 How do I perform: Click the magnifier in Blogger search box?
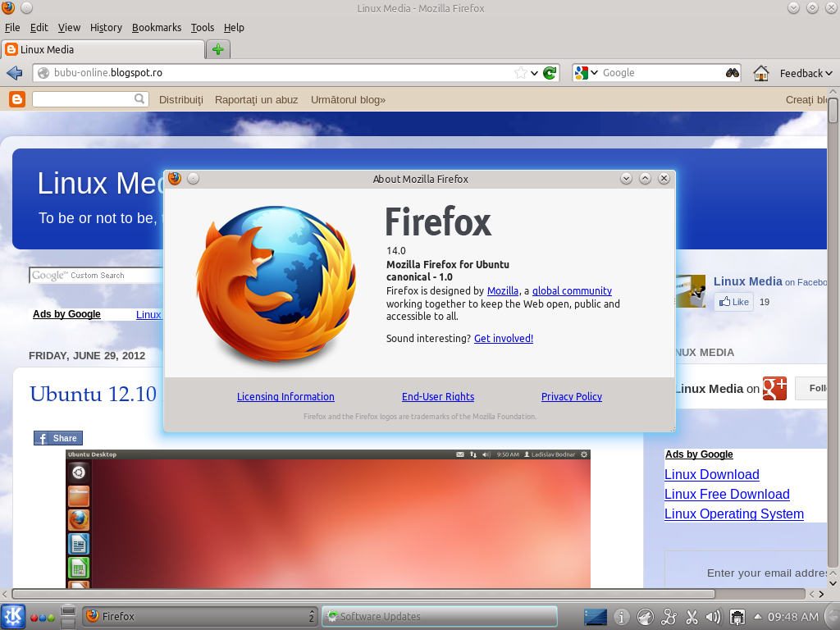pos(139,98)
